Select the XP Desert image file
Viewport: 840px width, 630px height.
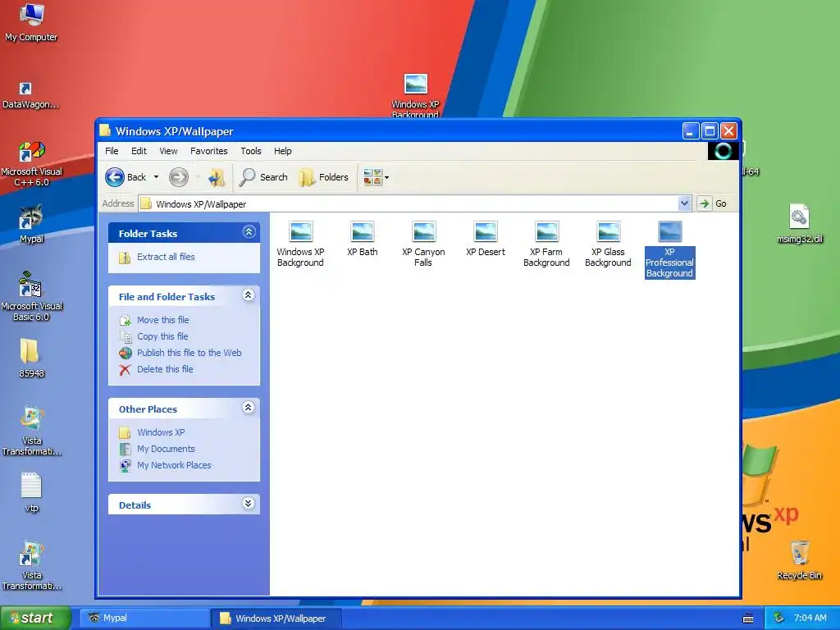point(486,239)
